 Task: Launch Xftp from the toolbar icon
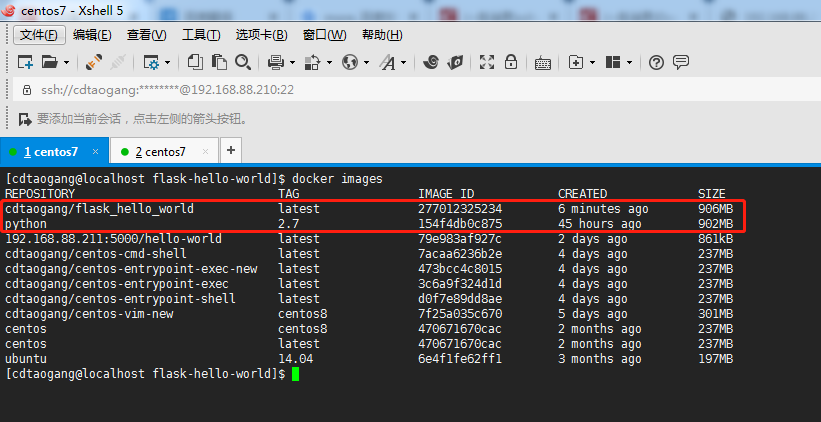[x=456, y=63]
